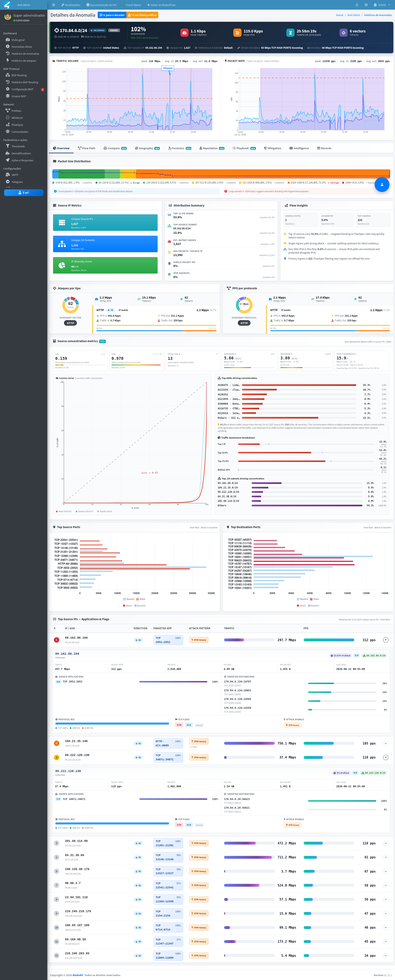Open Anomalias Ativas in sidebar
Image resolution: width=395 pixels, height=980 pixels.
point(21,47)
